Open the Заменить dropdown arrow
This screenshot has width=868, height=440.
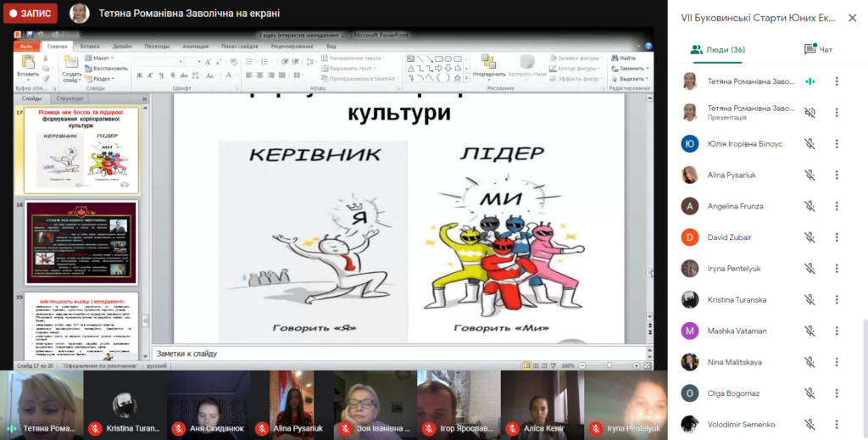[x=648, y=69]
